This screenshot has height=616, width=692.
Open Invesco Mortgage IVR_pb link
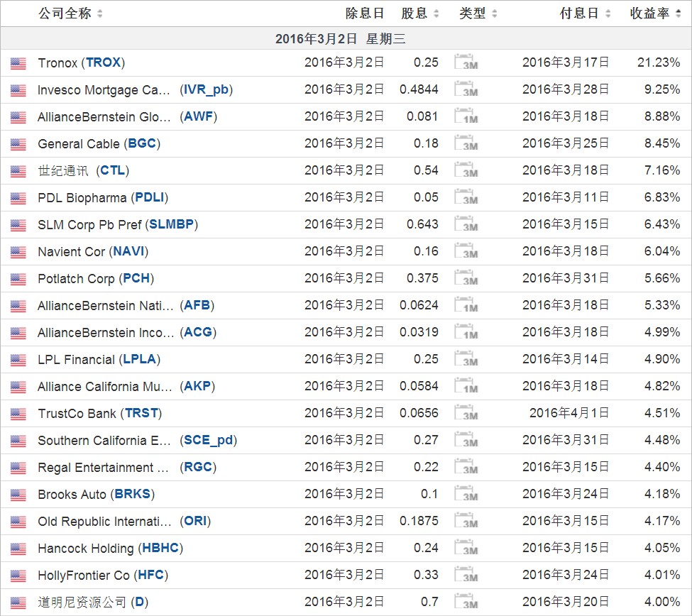[x=207, y=90]
